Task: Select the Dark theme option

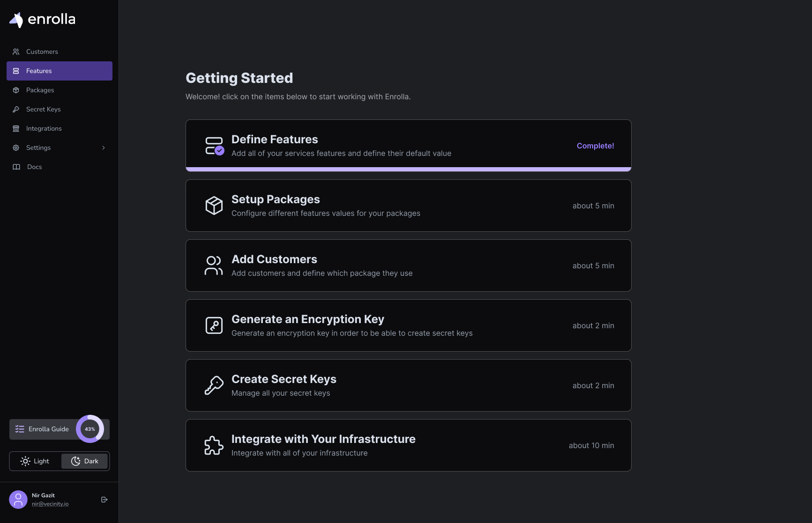Action: click(x=85, y=461)
